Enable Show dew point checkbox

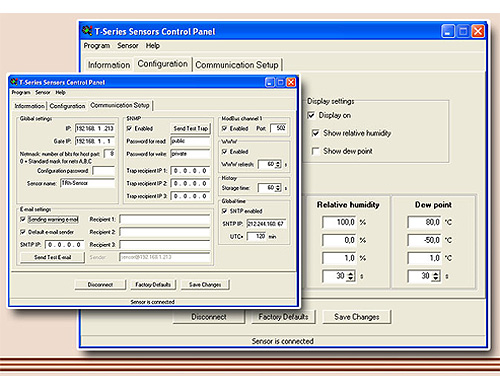pyautogui.click(x=315, y=151)
